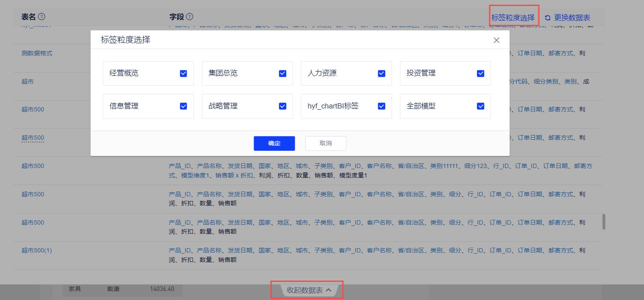
Task: Uncheck the 集团总览 checkbox
Action: tap(282, 73)
